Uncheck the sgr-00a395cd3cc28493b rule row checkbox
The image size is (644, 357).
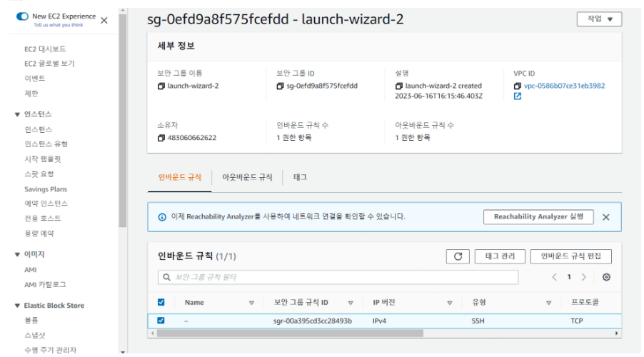[x=161, y=321]
